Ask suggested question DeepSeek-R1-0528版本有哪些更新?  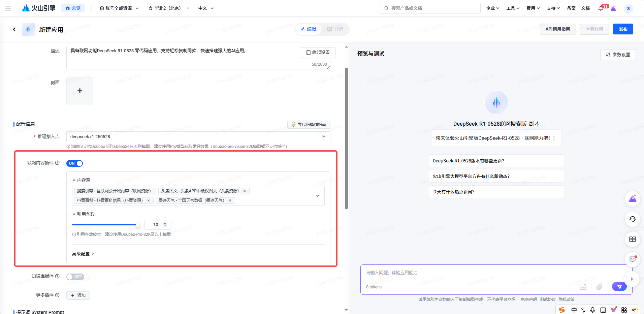(496, 161)
